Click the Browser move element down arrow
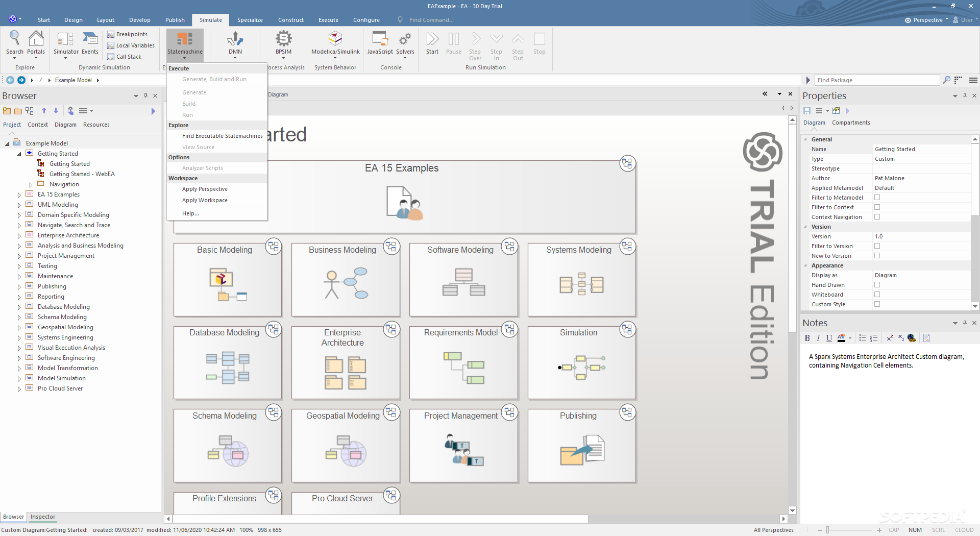 coord(56,111)
